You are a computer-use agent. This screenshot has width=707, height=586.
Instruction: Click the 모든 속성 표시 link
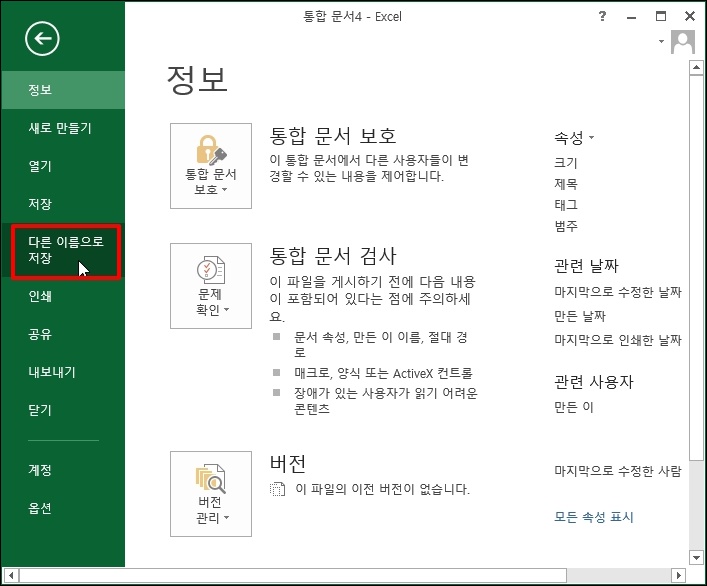(x=593, y=517)
